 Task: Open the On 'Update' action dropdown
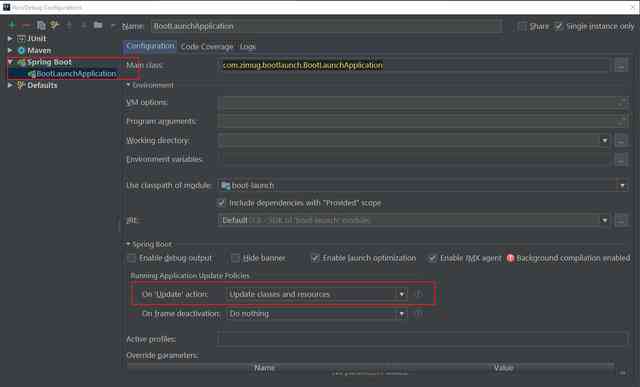click(402, 294)
